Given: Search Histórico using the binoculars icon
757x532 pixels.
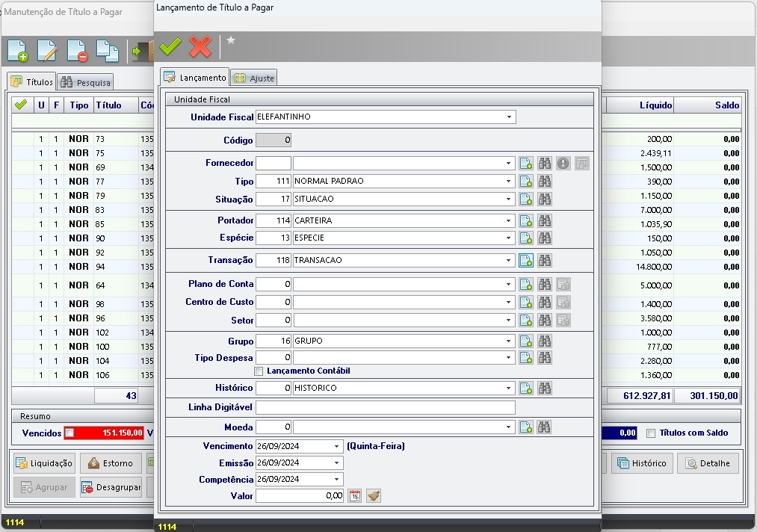Looking at the screenshot, I should pos(545,388).
